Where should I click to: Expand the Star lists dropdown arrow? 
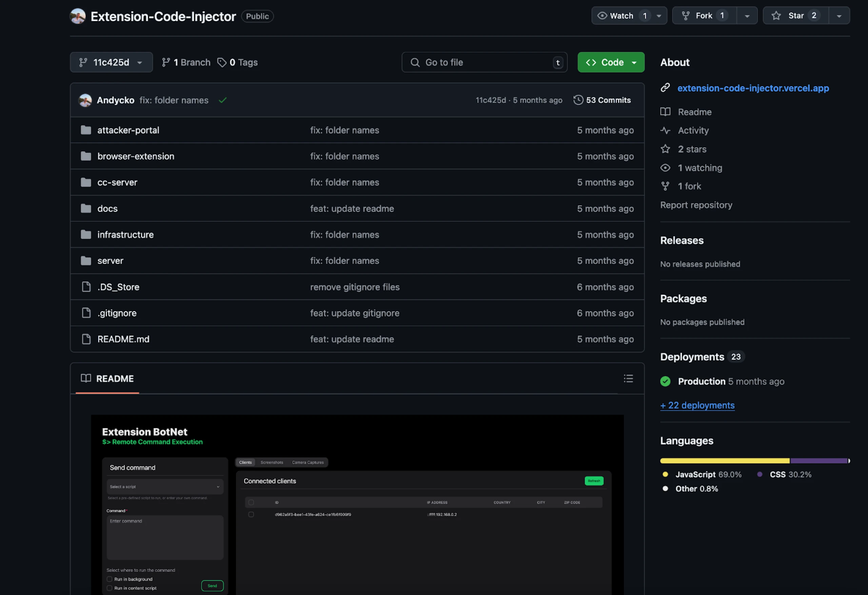coord(839,16)
